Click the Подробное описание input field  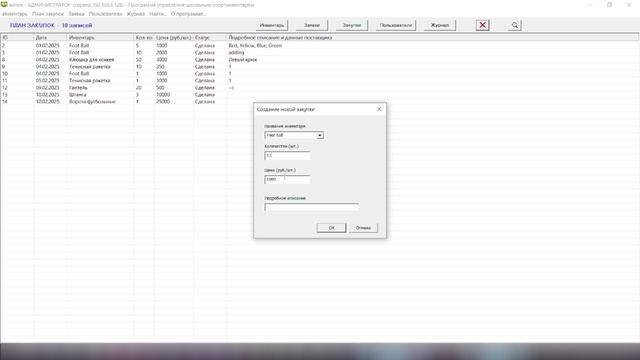[x=311, y=207]
